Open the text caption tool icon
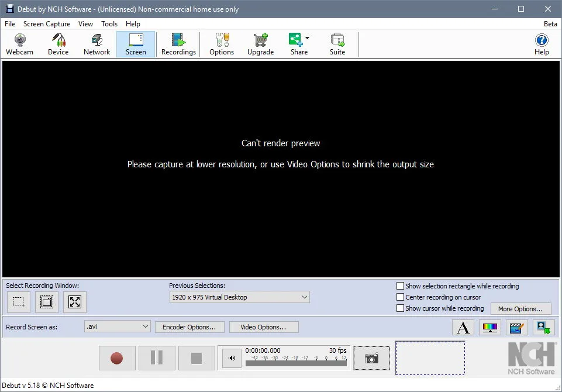The width and height of the screenshot is (562, 392). pos(463,328)
